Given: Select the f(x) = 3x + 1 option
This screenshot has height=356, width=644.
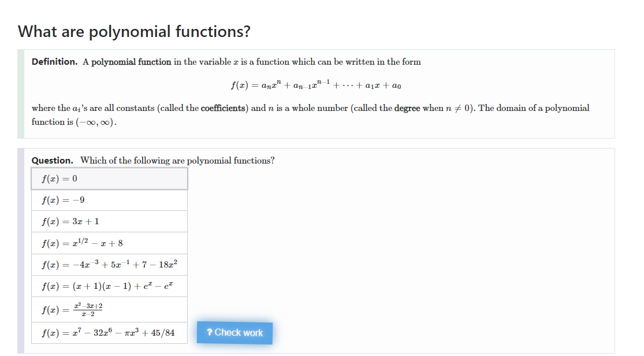Looking at the screenshot, I should point(109,221).
